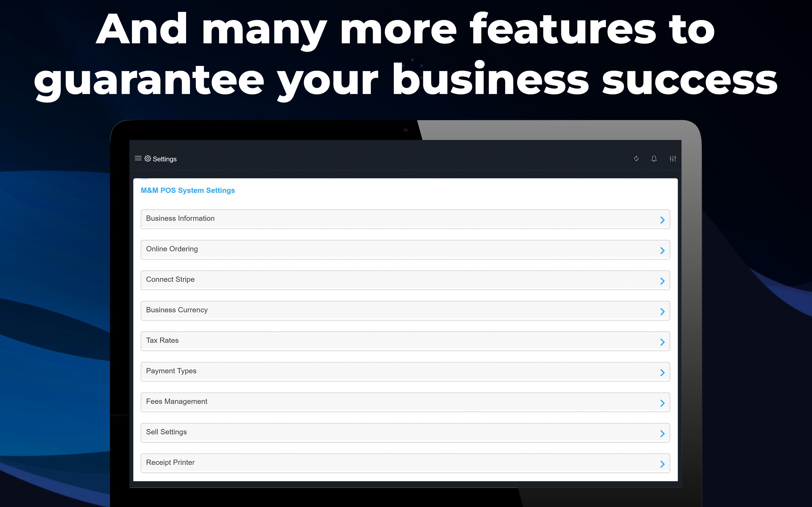The image size is (812, 507).
Task: Open the Fees Management settings row
Action: point(405,402)
